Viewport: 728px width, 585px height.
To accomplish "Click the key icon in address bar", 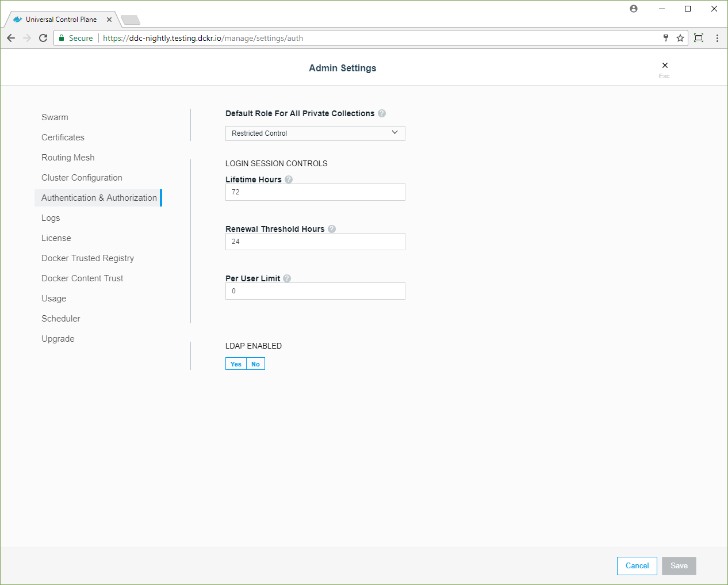I will [x=666, y=38].
